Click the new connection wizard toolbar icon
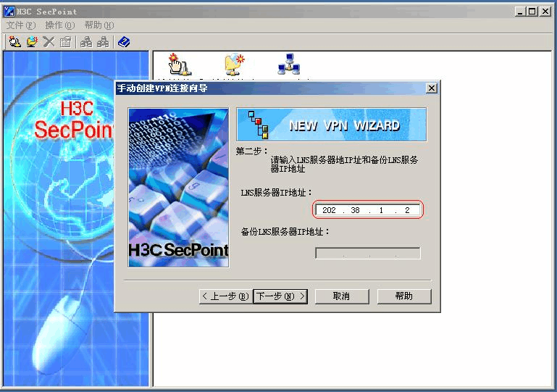The width and height of the screenshot is (557, 392). coord(14,42)
